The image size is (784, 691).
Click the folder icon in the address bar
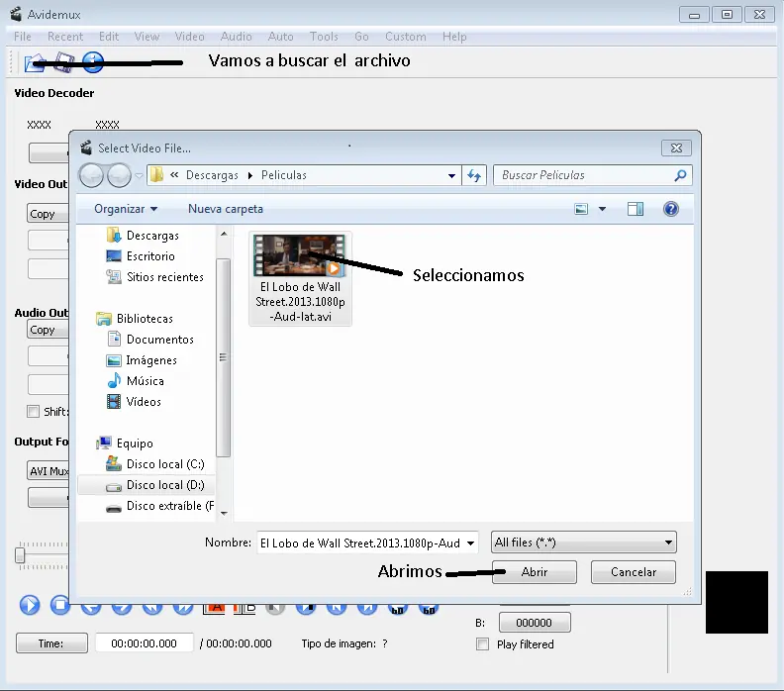[157, 175]
